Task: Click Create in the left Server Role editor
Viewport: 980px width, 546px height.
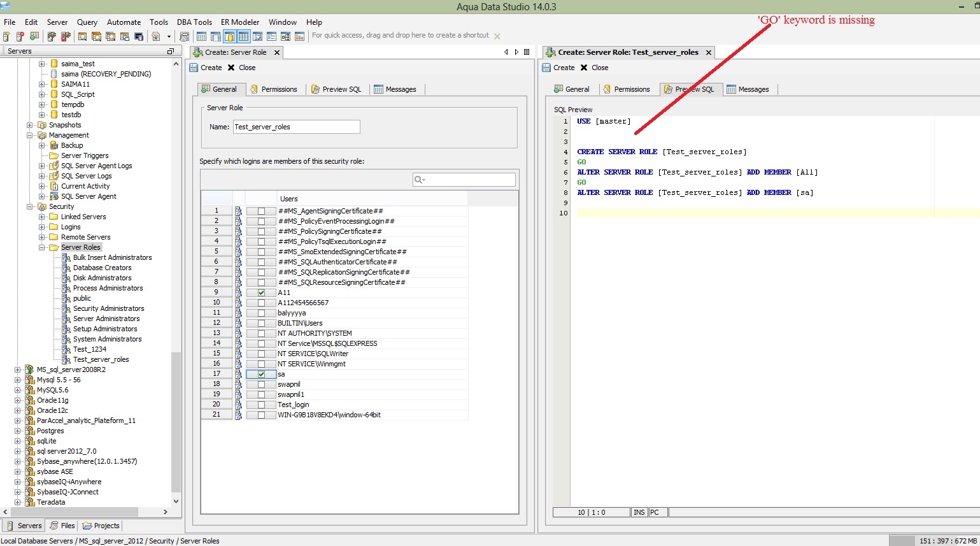Action: (x=206, y=68)
